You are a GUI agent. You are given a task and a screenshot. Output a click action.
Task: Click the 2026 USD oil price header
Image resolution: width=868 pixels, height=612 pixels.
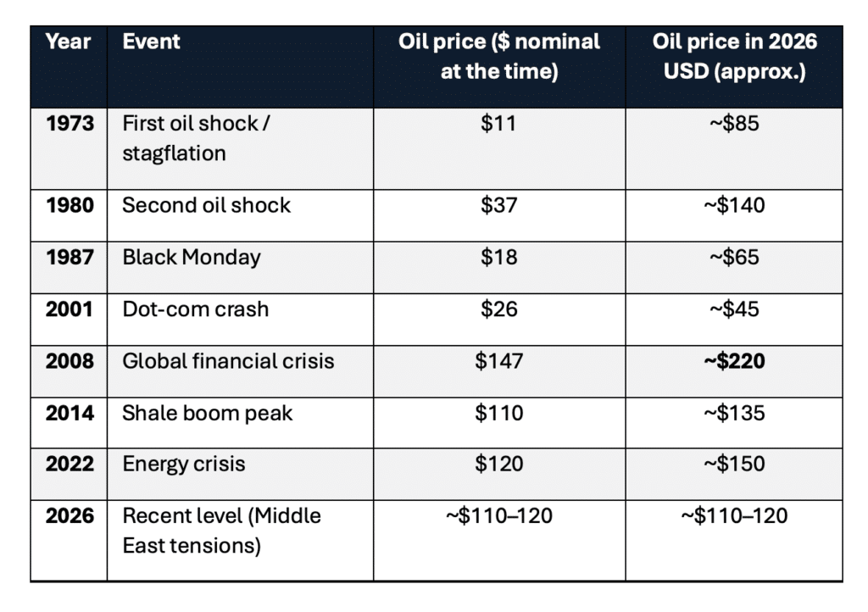click(x=734, y=57)
